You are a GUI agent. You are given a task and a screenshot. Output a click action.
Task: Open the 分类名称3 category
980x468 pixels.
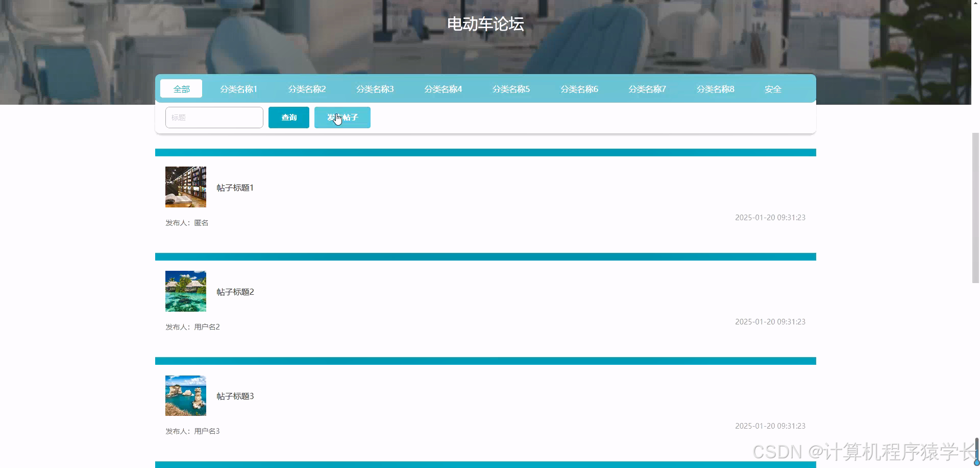375,89
